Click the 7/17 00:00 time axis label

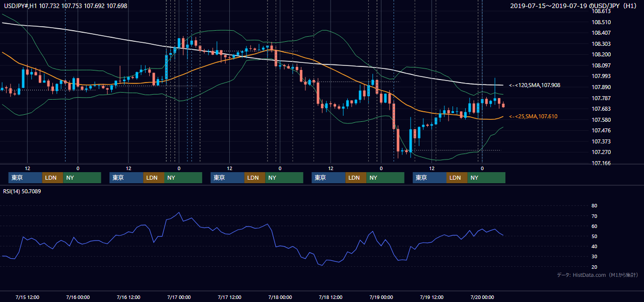coord(179,297)
